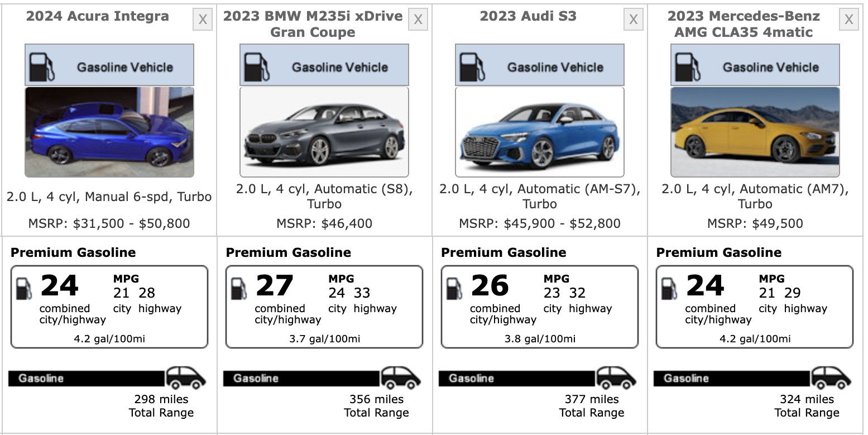
Task: Click the blue Acura Integra photo
Action: pyautogui.click(x=109, y=132)
